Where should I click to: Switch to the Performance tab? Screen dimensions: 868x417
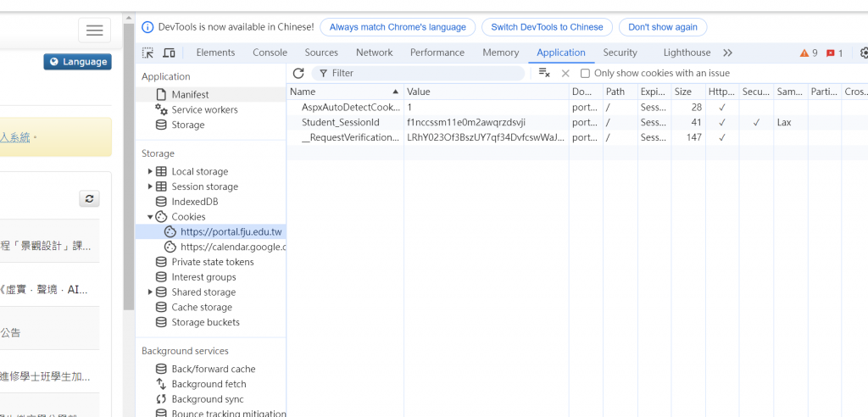point(437,53)
